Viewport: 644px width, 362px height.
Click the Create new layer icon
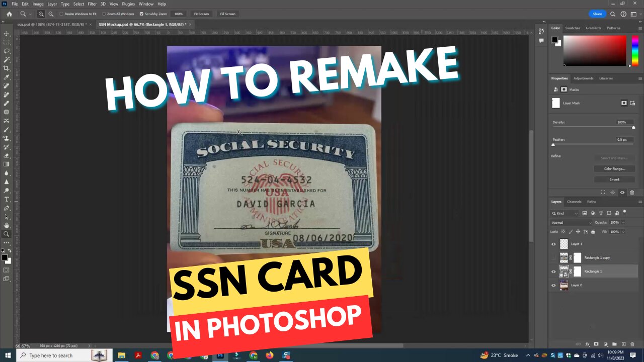[x=623, y=344]
